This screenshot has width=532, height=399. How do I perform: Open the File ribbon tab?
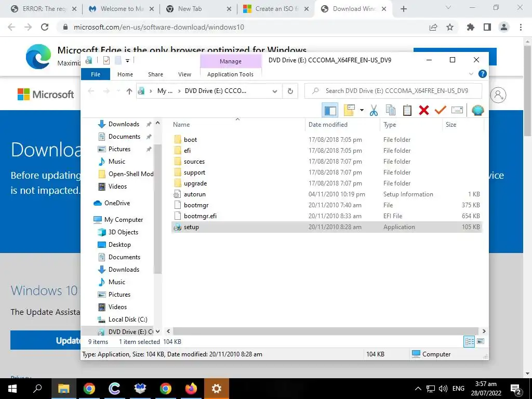tap(96, 74)
